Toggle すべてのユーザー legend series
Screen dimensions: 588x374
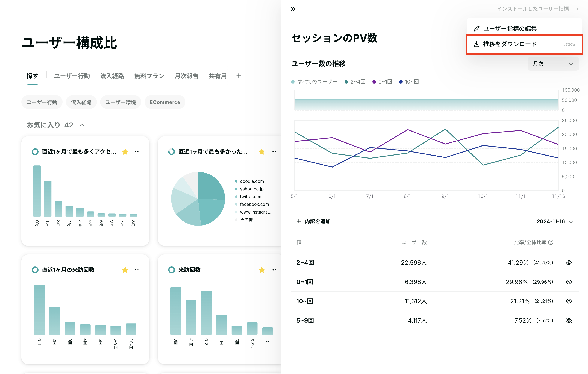point(314,82)
